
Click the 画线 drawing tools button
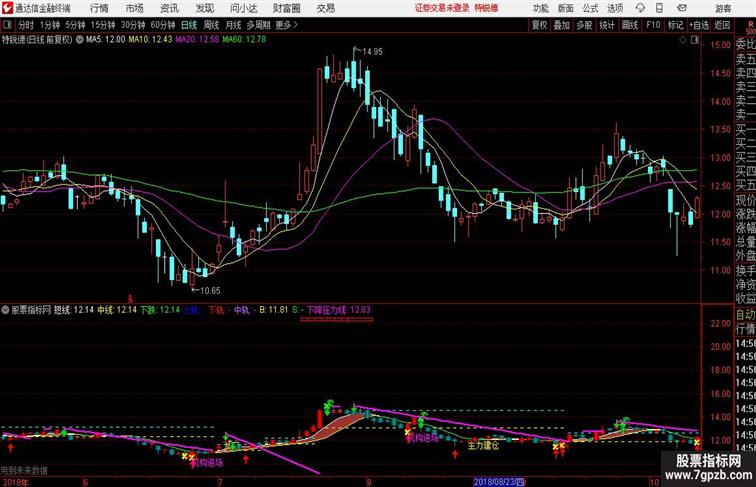630,25
